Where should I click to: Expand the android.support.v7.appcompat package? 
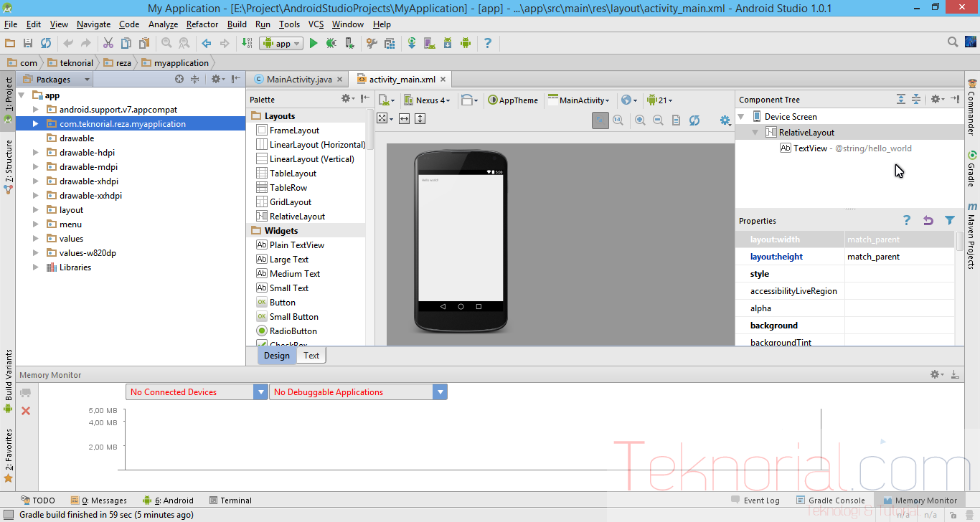[36, 110]
